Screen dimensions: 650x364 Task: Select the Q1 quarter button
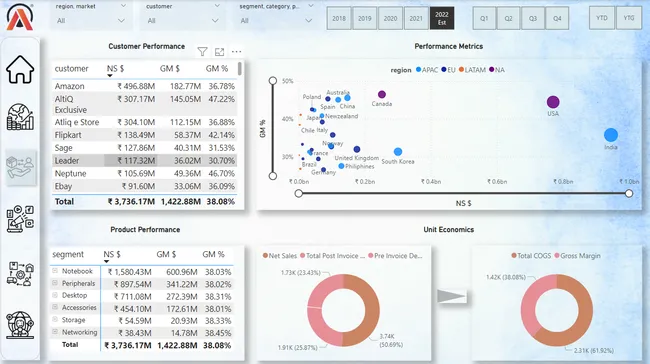tap(484, 18)
